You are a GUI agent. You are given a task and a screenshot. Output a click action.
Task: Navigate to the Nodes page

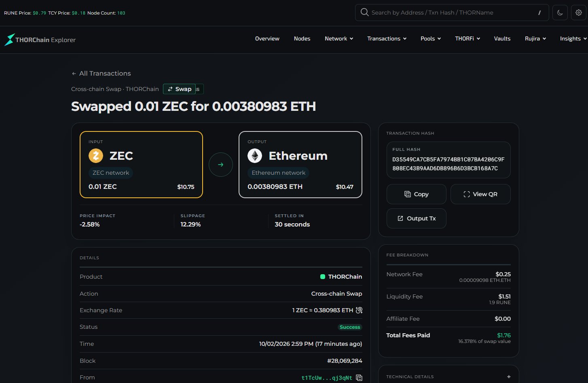302,38
